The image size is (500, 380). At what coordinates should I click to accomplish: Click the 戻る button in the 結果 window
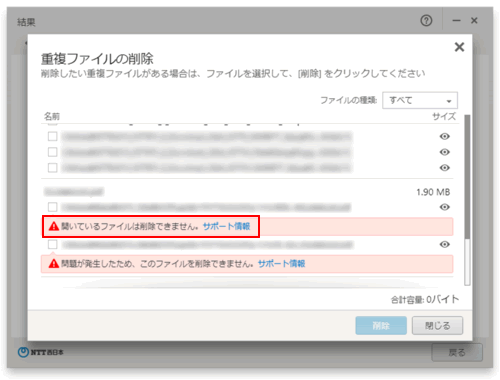(x=457, y=352)
